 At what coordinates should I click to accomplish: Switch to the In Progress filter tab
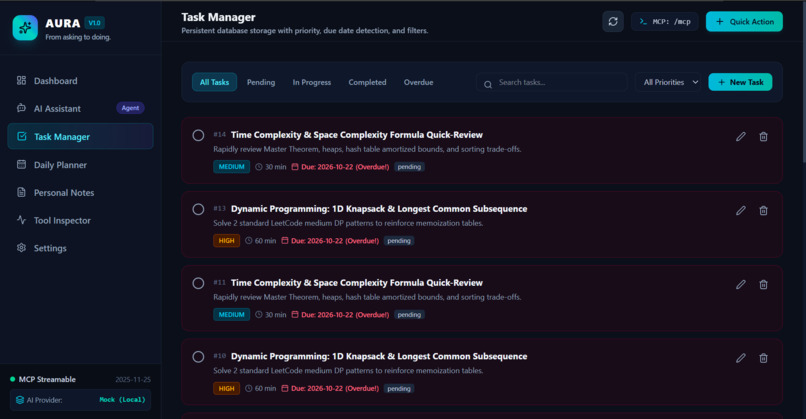[312, 82]
